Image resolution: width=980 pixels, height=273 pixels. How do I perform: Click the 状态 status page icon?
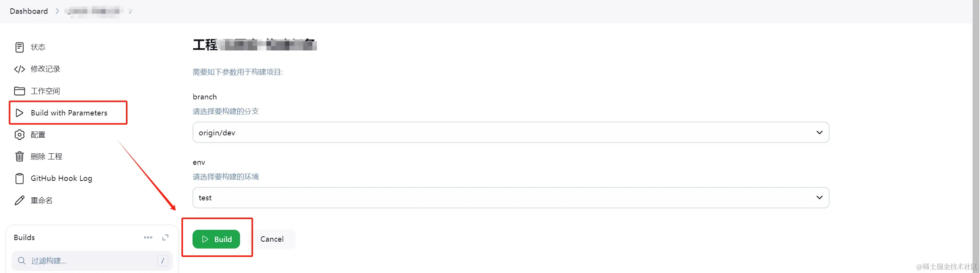pyautogui.click(x=20, y=47)
